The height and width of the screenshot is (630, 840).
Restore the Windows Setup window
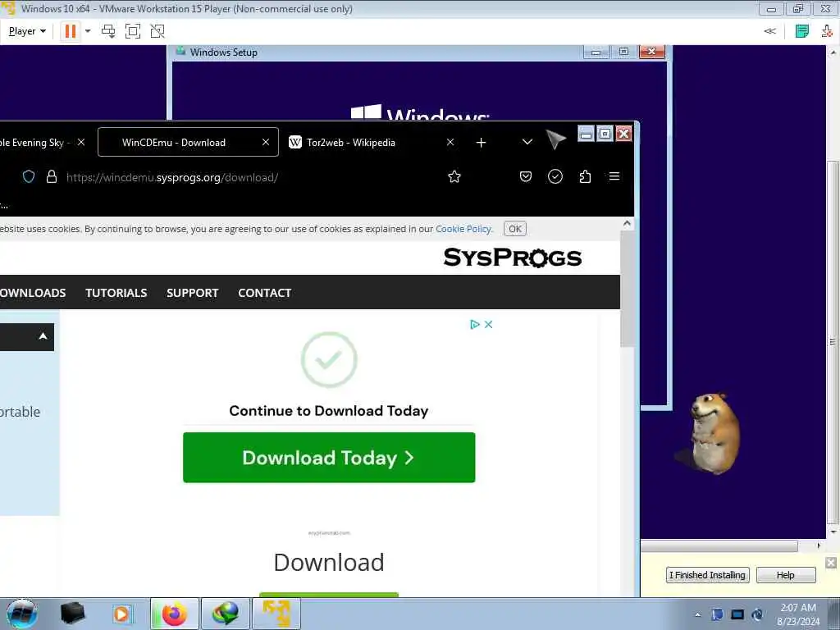pyautogui.click(x=623, y=52)
